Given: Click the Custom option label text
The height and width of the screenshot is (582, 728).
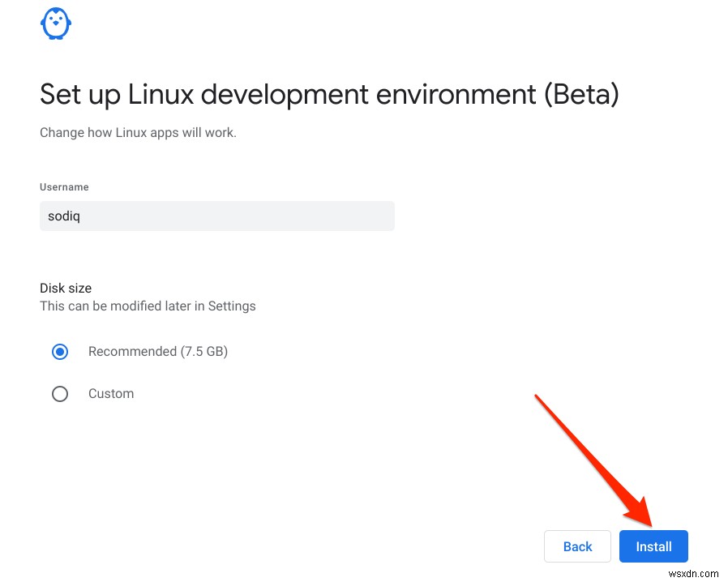Looking at the screenshot, I should point(111,393).
